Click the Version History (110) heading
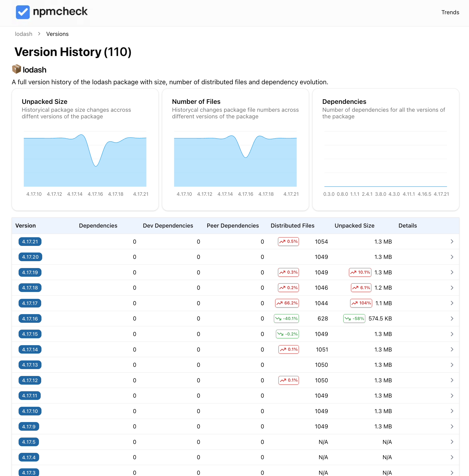 (73, 52)
